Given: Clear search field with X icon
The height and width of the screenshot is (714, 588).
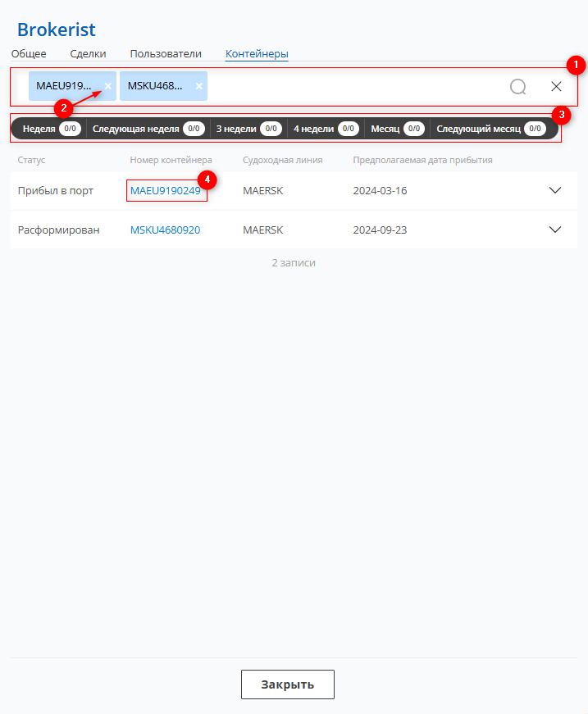Looking at the screenshot, I should tap(556, 87).
